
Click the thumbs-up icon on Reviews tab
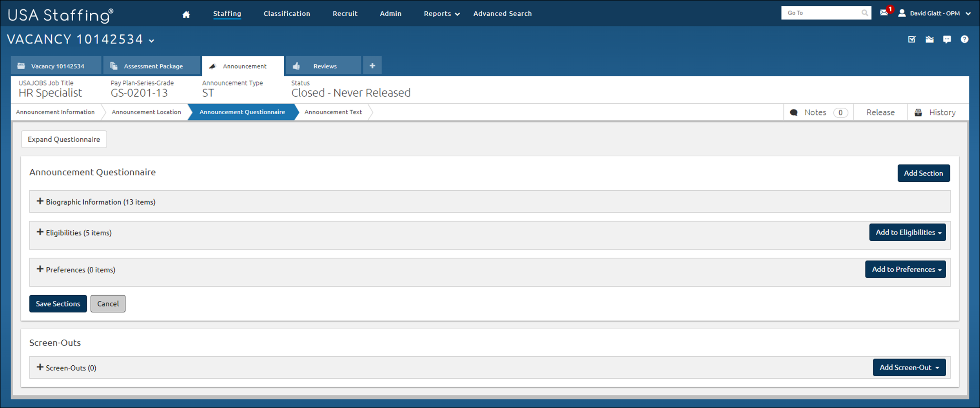pos(296,66)
